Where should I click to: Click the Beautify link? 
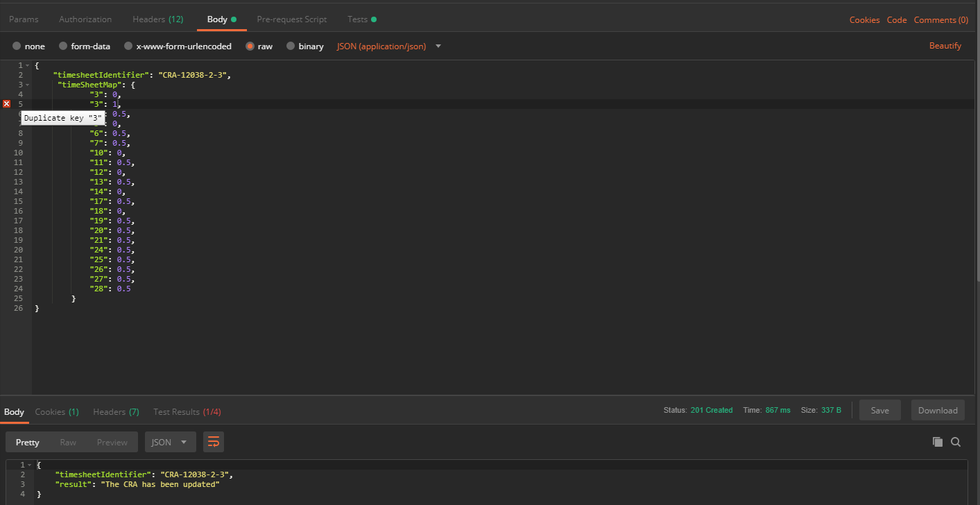pos(945,45)
